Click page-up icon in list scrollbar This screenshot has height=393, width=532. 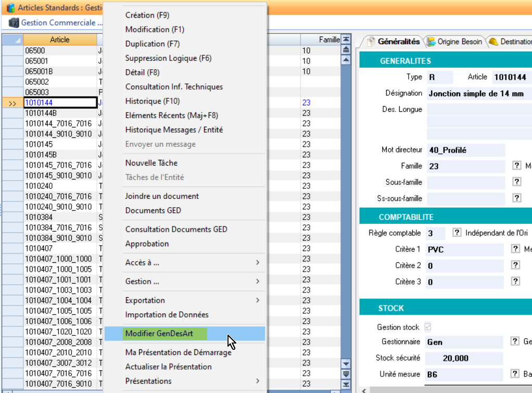(346, 50)
